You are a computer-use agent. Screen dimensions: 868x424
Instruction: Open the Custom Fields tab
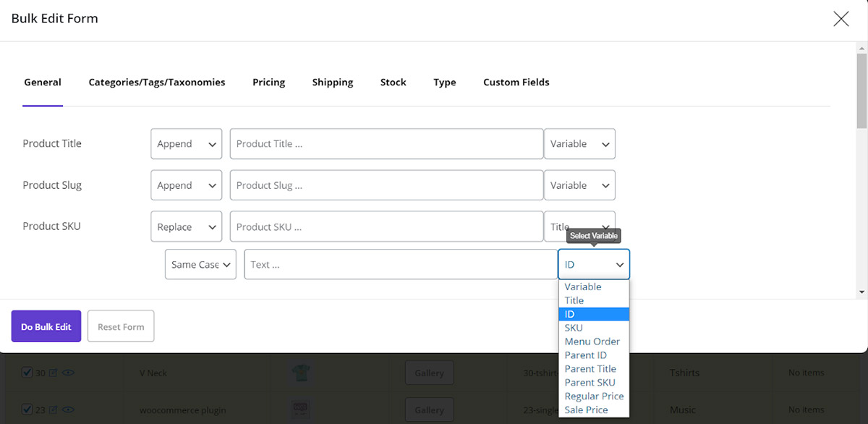516,82
